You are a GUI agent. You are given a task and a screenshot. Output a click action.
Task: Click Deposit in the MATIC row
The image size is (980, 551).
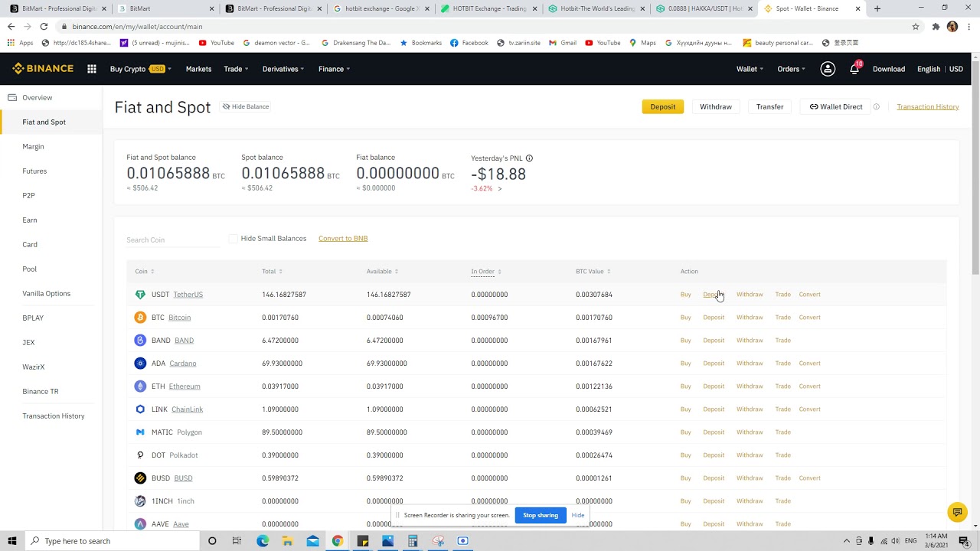(714, 432)
